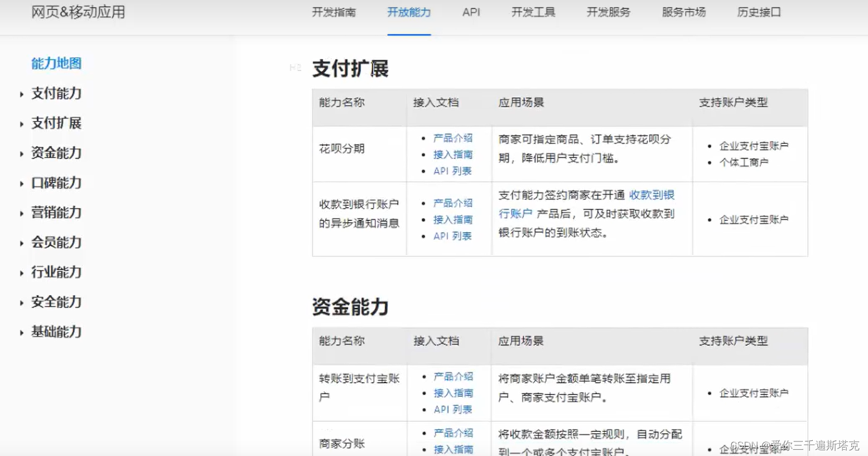Open the 历史接口 tab
Viewport: 868px width, 456px height.
(759, 12)
